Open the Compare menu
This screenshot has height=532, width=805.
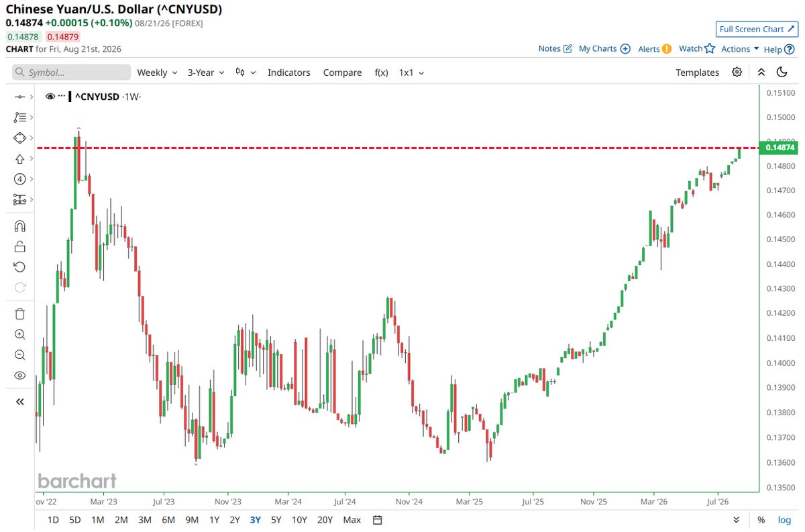coord(342,72)
